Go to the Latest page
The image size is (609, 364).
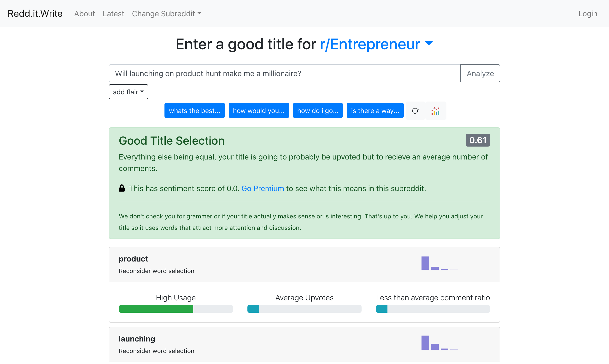(x=113, y=13)
